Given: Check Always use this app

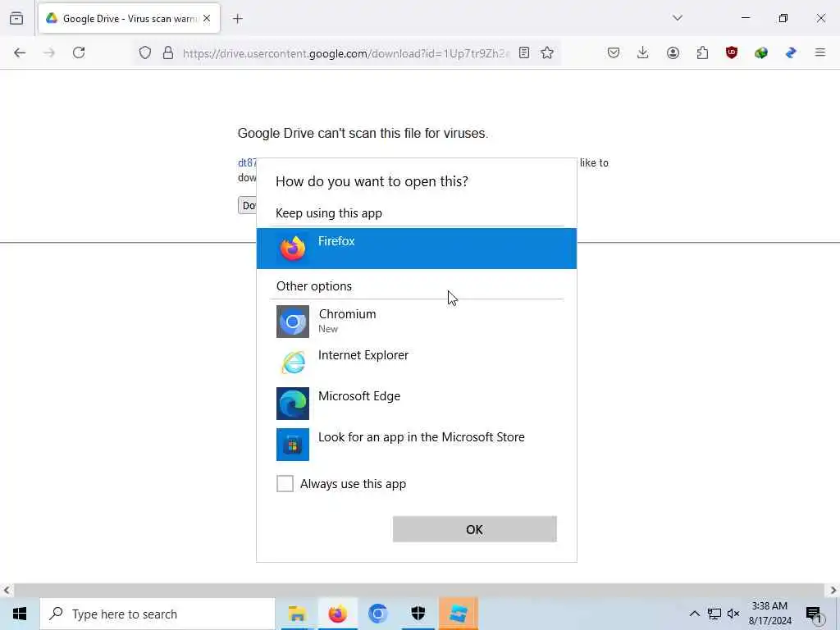Looking at the screenshot, I should point(285,484).
